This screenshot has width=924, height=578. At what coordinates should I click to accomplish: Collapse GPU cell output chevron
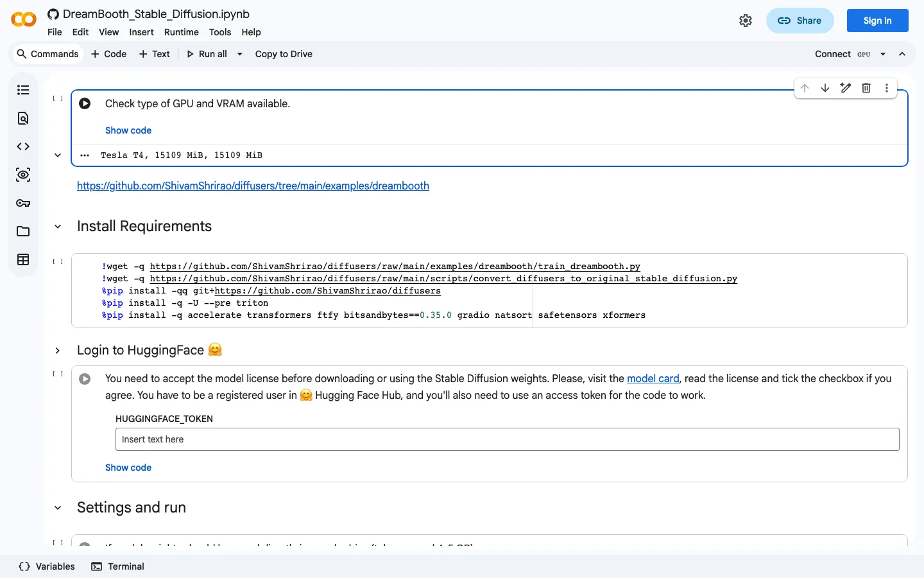pos(58,155)
